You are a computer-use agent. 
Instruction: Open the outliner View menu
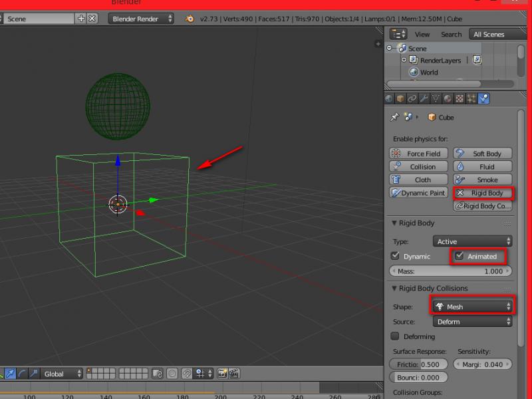422,35
